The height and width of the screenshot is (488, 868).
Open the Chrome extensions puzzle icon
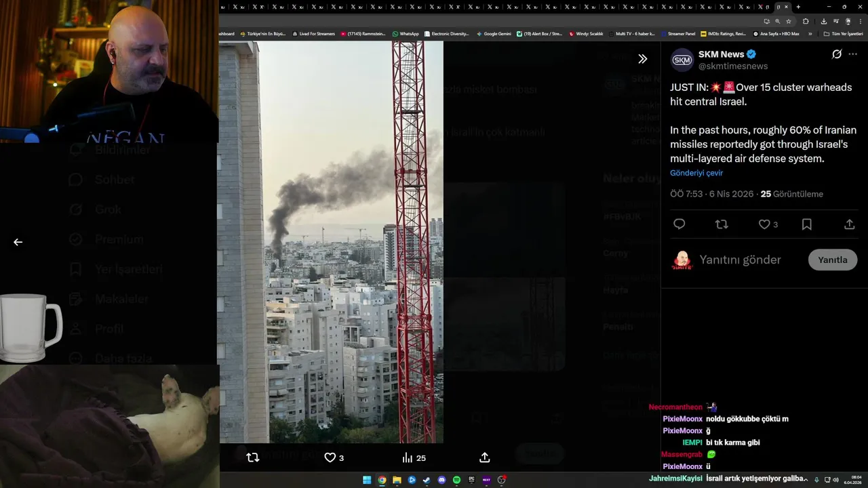(806, 21)
